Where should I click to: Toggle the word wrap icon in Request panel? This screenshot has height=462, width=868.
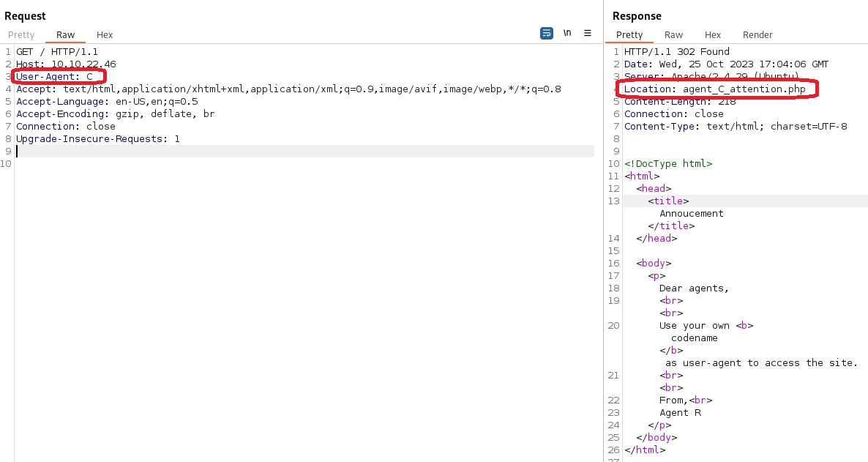pos(547,33)
